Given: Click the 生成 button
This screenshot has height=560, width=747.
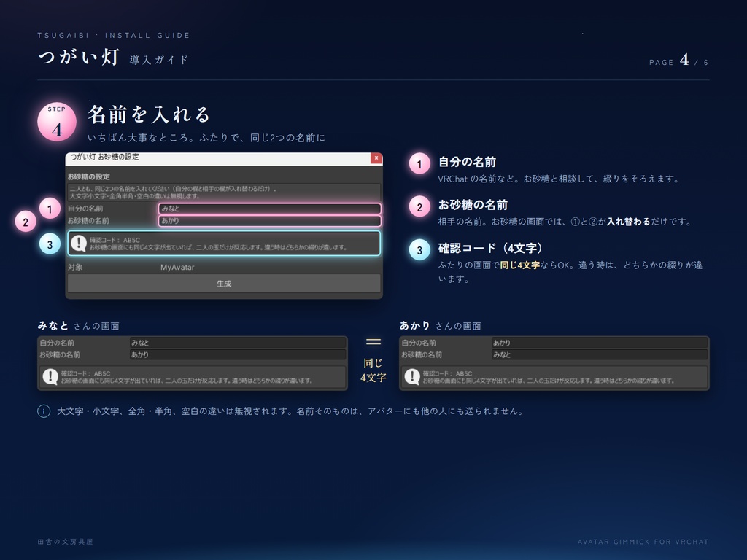Looking at the screenshot, I should [x=224, y=284].
